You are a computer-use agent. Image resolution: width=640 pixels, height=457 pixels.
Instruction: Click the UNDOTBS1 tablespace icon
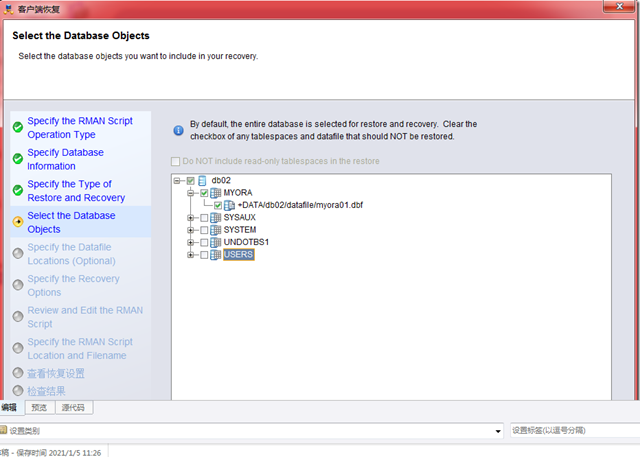pyautogui.click(x=216, y=242)
